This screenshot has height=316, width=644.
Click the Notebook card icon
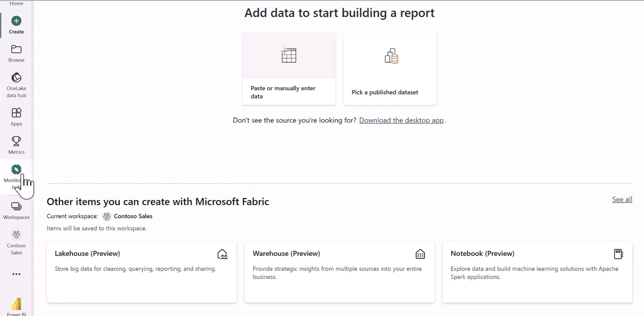pos(619,254)
